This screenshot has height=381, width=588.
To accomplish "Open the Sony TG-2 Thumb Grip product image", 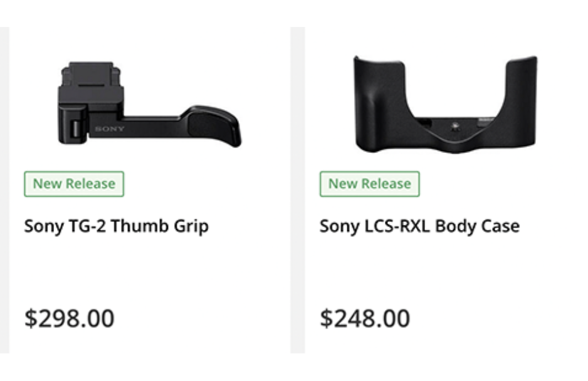I will click(x=149, y=103).
